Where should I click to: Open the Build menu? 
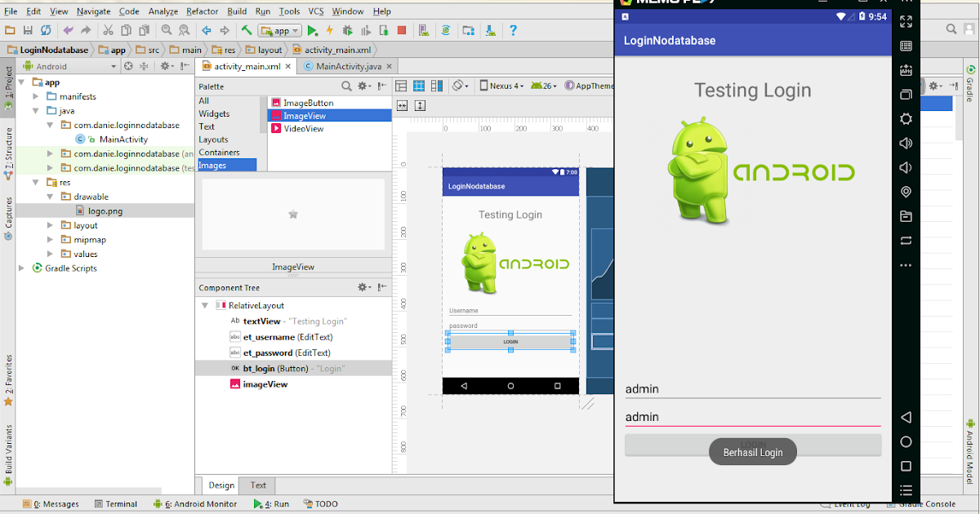click(237, 11)
